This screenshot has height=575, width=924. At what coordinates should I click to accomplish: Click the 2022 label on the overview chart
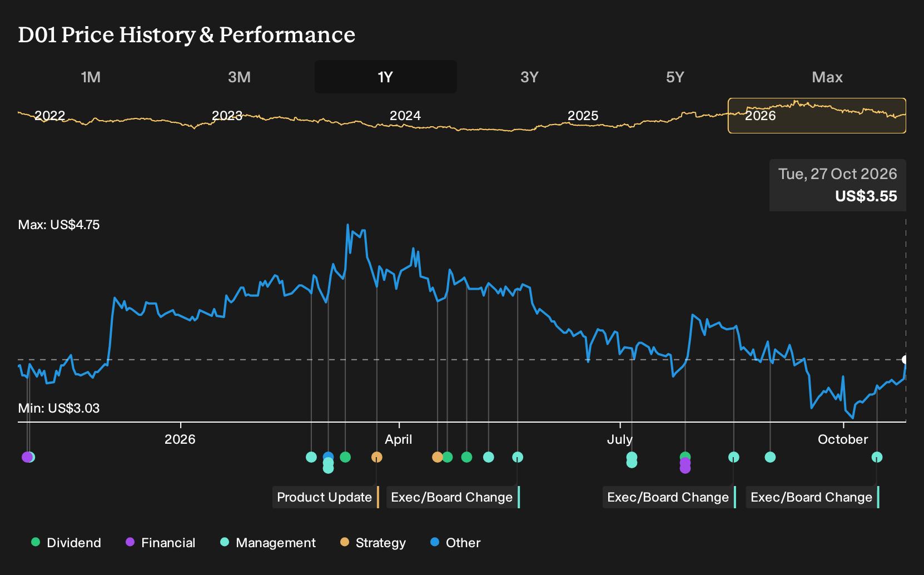[50, 116]
